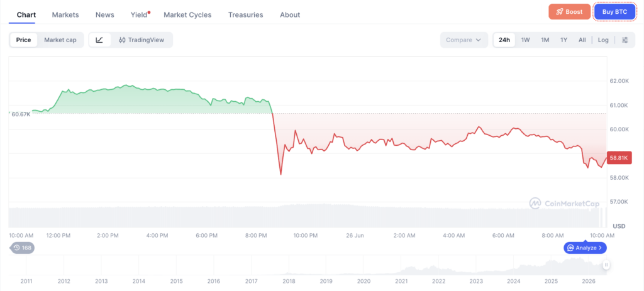Select the line chart icon

(100, 40)
